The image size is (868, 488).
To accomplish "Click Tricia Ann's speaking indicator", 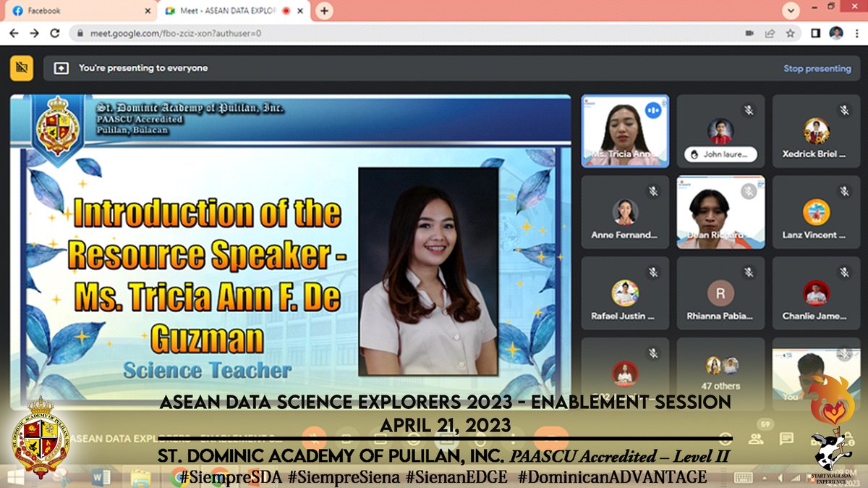I will click(654, 110).
